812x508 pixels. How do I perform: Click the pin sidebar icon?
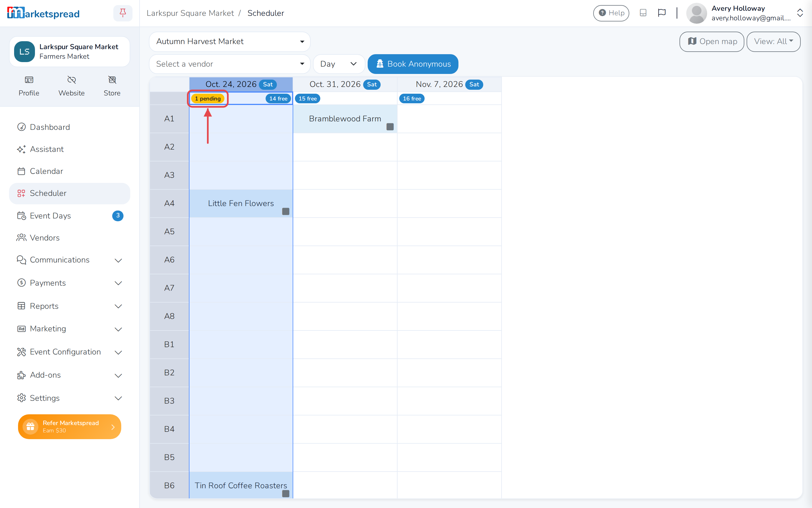123,13
